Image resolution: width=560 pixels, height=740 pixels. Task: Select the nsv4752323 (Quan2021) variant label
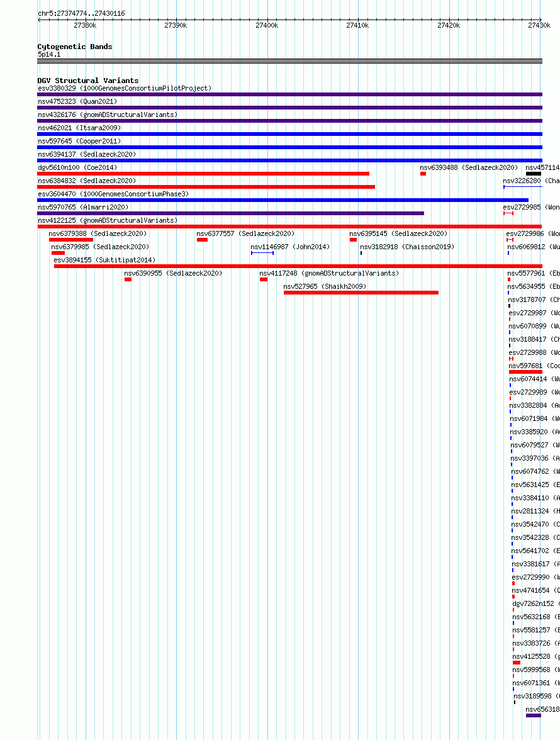click(77, 101)
